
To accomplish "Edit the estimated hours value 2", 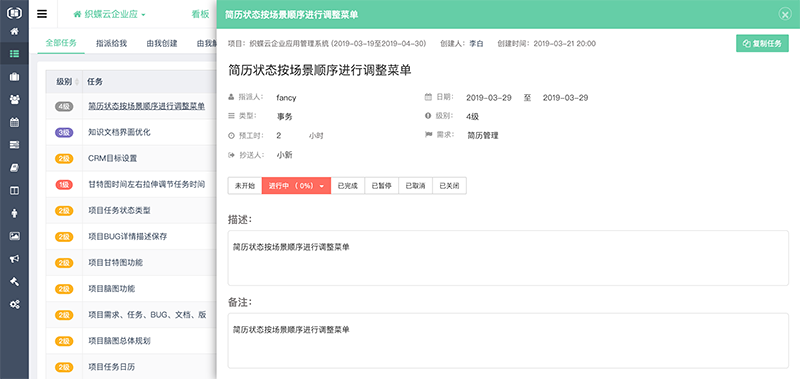I will (279, 136).
